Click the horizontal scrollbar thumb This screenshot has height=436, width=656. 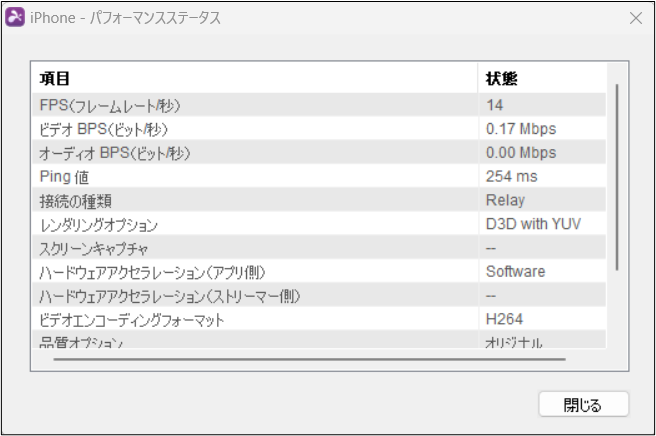[x=310, y=359]
